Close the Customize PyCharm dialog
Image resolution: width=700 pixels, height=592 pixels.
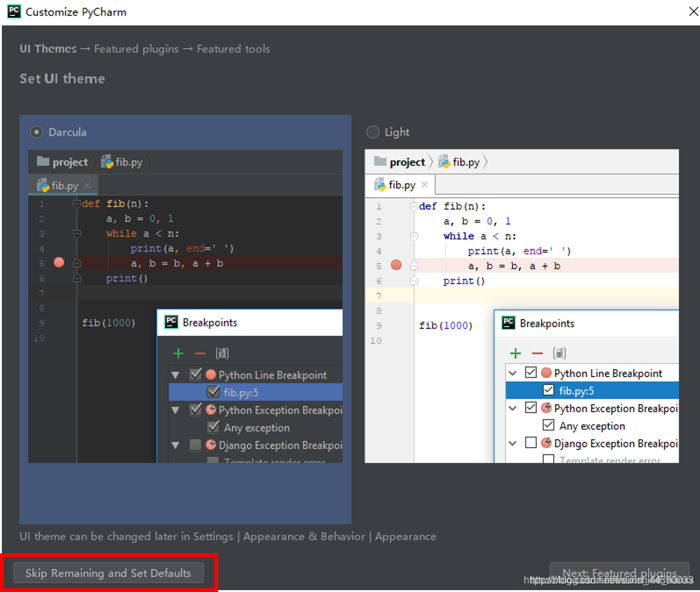[693, 12]
